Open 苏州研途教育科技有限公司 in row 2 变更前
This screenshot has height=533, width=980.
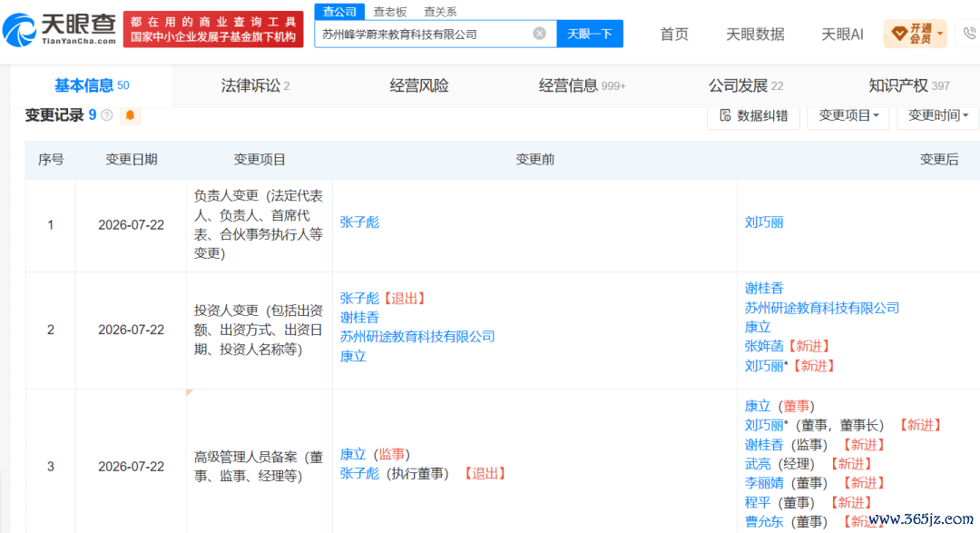pyautogui.click(x=417, y=337)
